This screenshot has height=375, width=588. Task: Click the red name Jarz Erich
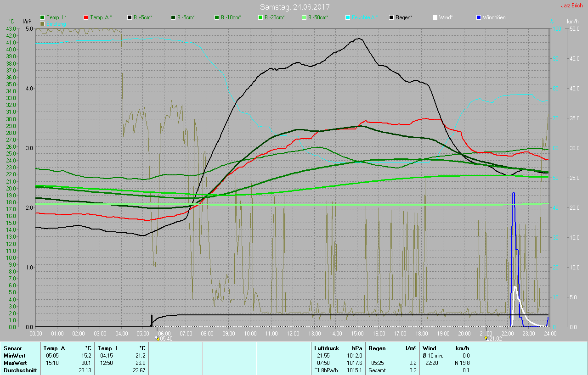pyautogui.click(x=573, y=6)
